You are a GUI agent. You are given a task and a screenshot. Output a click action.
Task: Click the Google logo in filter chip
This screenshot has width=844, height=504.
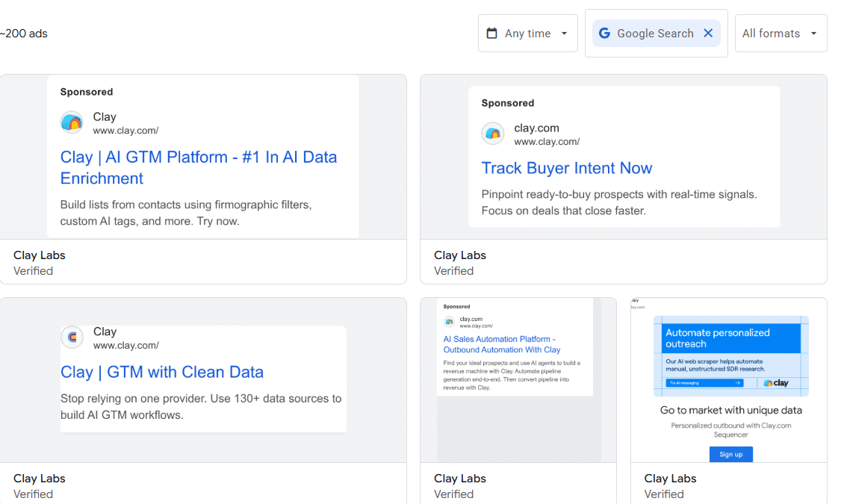click(x=604, y=34)
